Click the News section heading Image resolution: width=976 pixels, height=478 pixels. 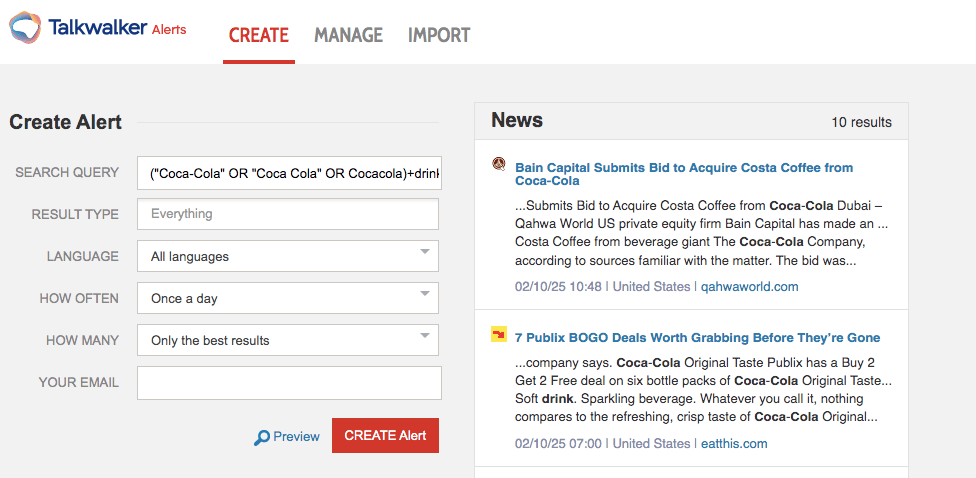coord(517,121)
